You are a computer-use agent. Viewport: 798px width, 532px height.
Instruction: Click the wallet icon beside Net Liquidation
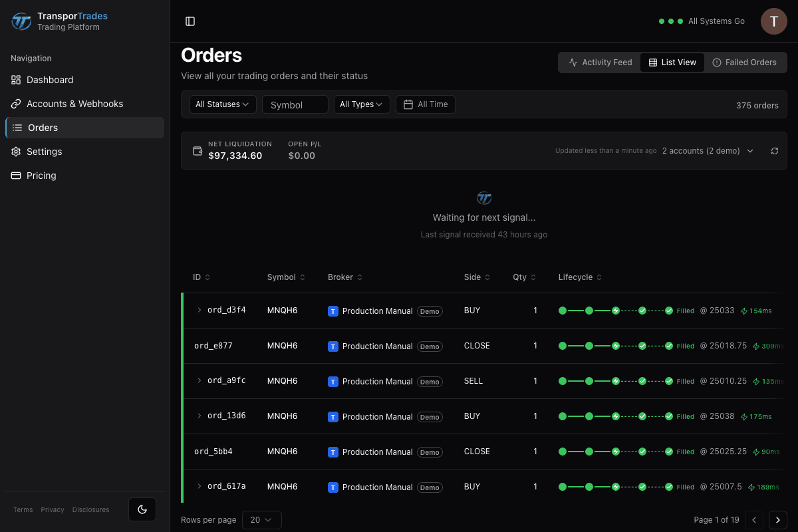(198, 151)
